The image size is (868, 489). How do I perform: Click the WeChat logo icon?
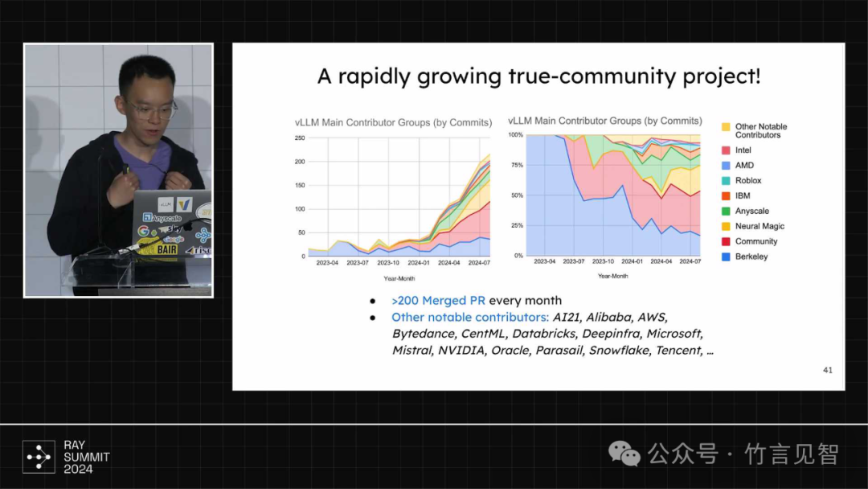[x=624, y=454]
